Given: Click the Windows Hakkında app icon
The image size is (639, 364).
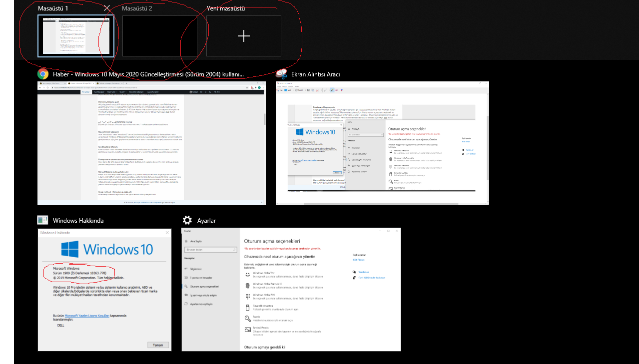Looking at the screenshot, I should (43, 220).
